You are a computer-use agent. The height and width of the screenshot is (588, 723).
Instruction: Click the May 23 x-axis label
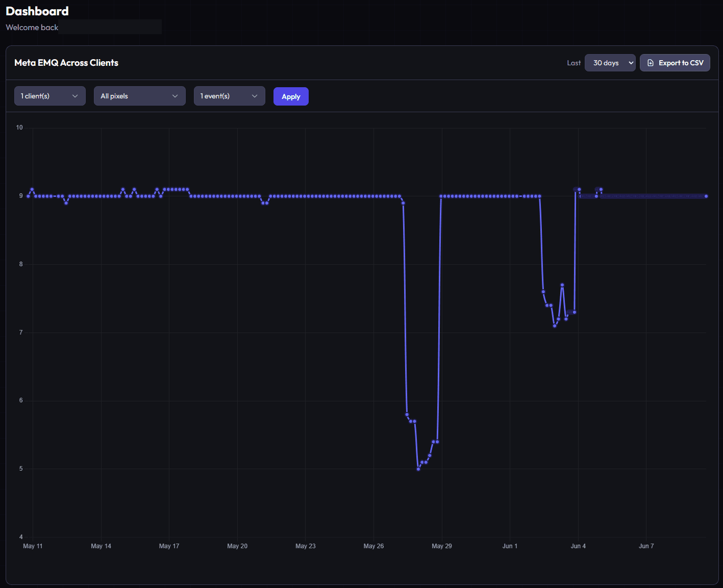point(306,546)
